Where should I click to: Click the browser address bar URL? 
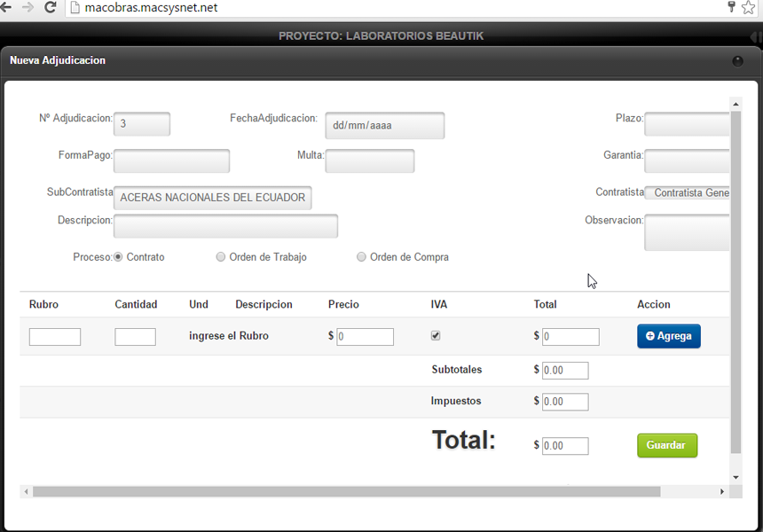(x=151, y=8)
